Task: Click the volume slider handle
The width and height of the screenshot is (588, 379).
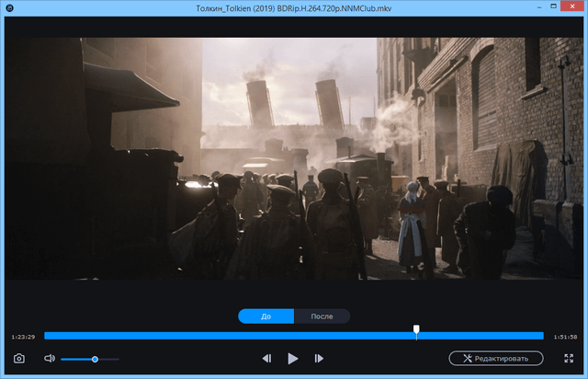Action: (95, 360)
